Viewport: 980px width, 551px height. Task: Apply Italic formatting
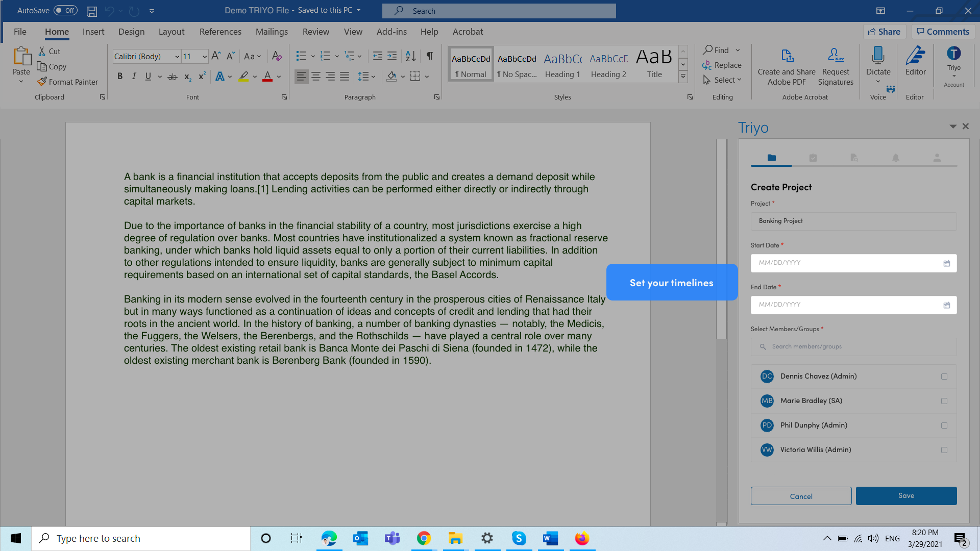[134, 77]
